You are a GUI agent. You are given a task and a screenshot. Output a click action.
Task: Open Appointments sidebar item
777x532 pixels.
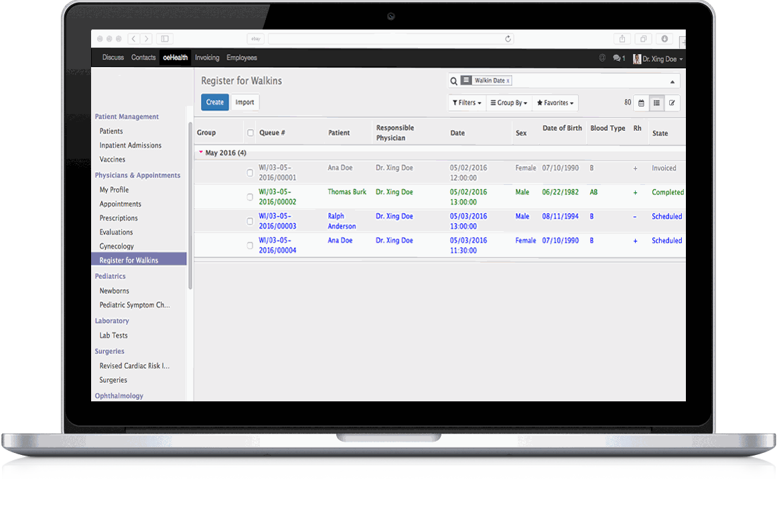coord(121,204)
